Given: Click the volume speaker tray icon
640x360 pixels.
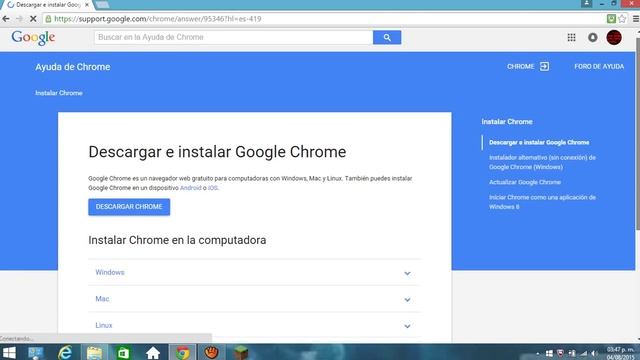Looking at the screenshot, I should 594,353.
